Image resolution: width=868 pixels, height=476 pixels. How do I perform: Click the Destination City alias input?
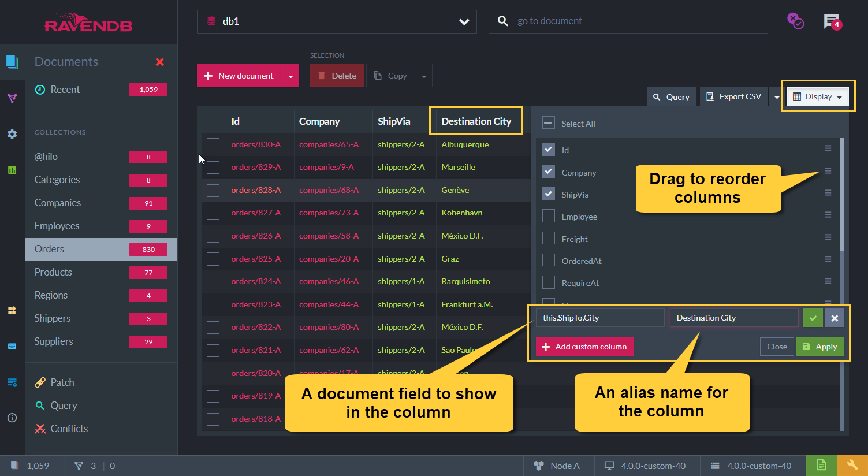[x=734, y=318]
